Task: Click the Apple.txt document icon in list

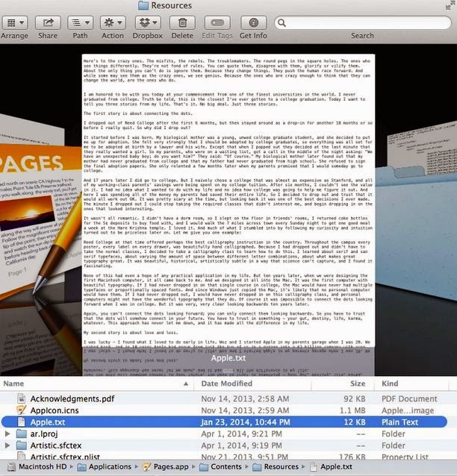Action: click(21, 422)
